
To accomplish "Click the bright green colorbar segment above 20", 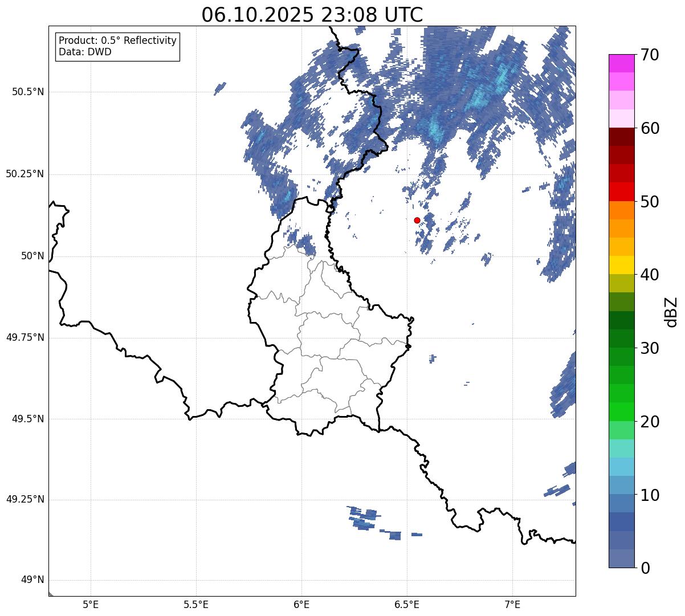I will coord(621,411).
